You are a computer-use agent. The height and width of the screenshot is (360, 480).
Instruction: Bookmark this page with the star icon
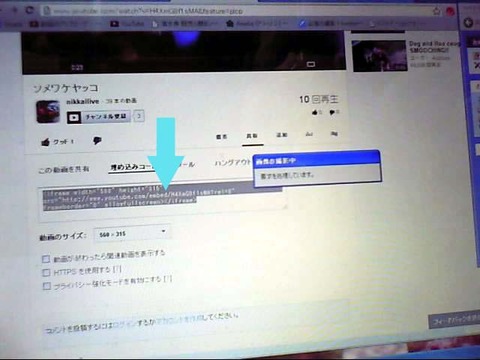pyautogui.click(x=437, y=11)
